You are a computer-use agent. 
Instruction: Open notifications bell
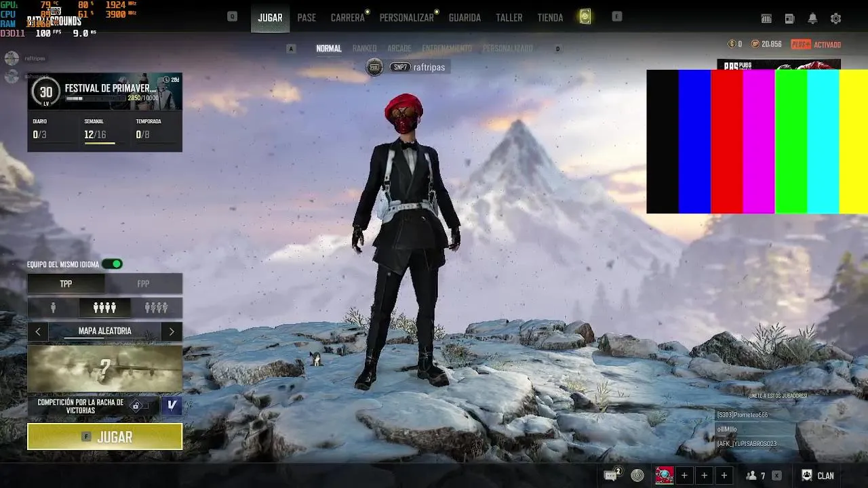(x=812, y=18)
